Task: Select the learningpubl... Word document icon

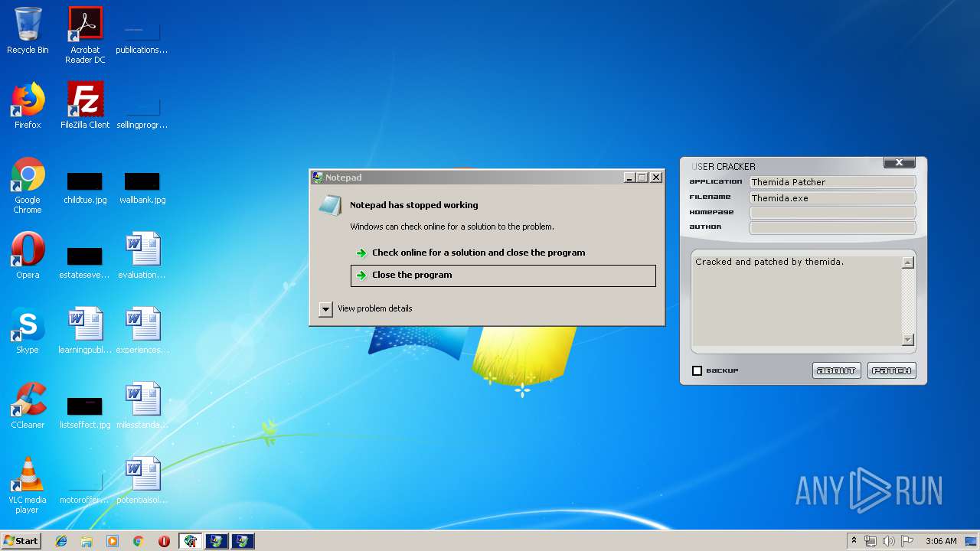Action: coord(85,331)
